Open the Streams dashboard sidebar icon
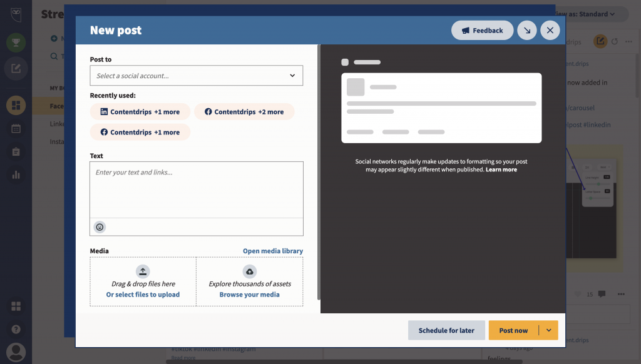This screenshot has width=641, height=364. (x=16, y=105)
